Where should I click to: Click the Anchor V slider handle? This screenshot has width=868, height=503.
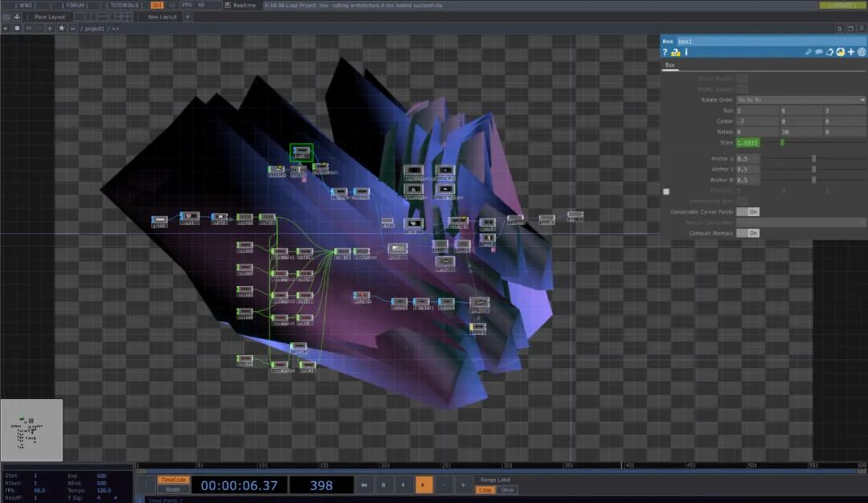[x=813, y=170]
